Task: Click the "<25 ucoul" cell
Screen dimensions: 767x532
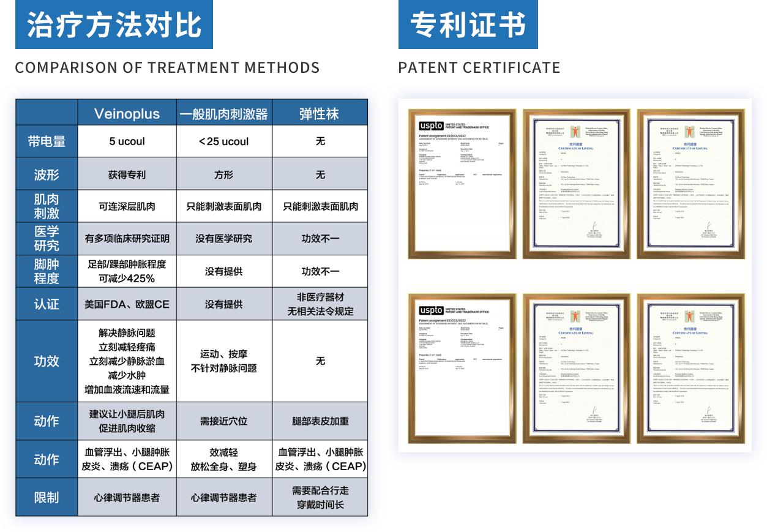Action: (224, 141)
